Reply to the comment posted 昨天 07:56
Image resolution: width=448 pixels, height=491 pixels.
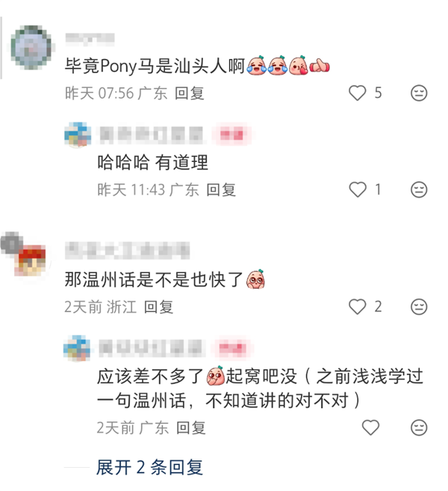(190, 93)
